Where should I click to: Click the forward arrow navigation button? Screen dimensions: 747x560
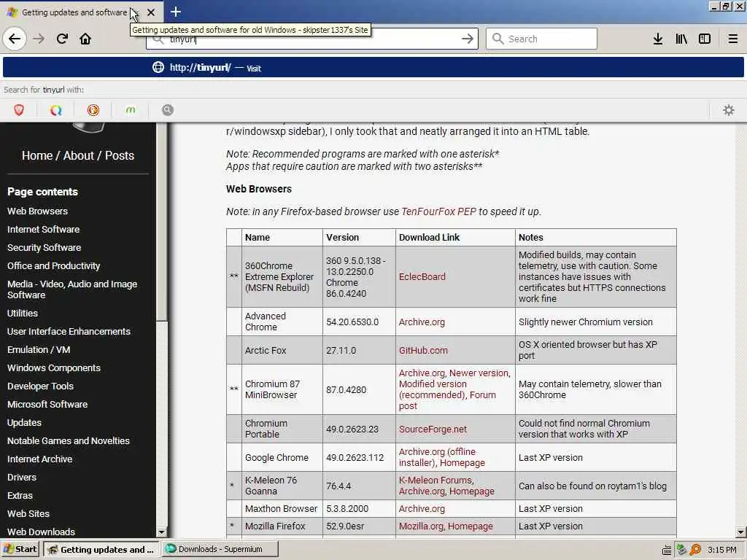point(39,39)
